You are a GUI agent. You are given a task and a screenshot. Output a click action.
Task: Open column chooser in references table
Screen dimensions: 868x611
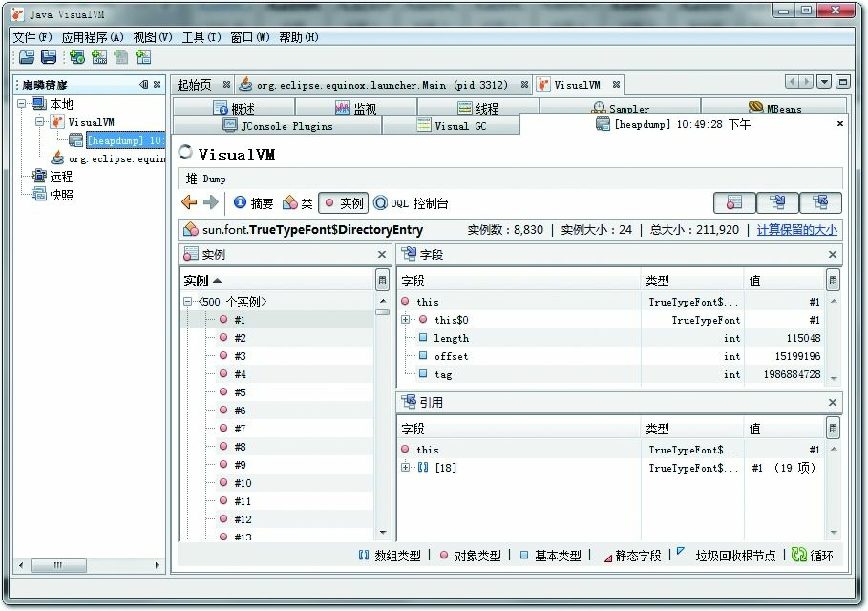(x=833, y=428)
